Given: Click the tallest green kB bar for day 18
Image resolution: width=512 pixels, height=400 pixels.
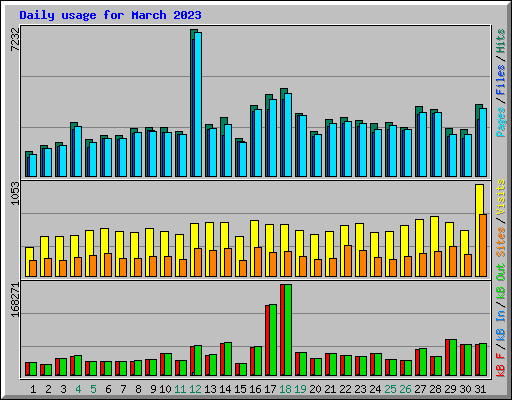Looking at the screenshot, I should [x=288, y=330].
